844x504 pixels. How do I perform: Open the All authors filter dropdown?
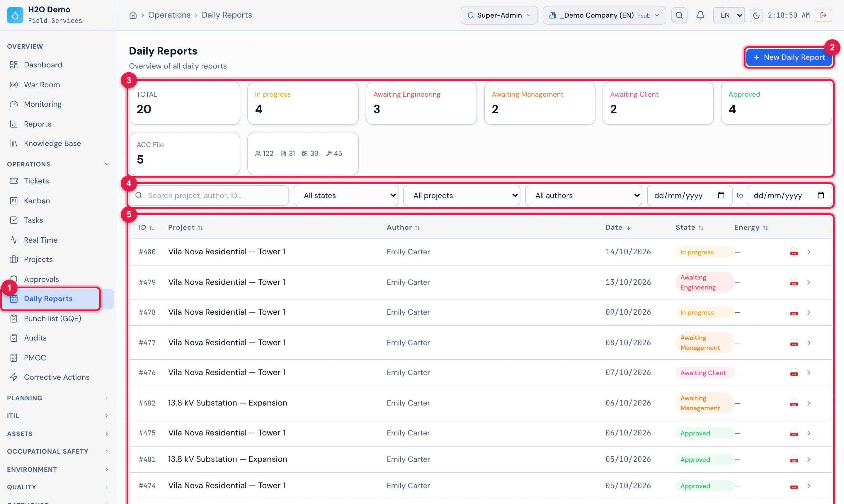pyautogui.click(x=583, y=196)
